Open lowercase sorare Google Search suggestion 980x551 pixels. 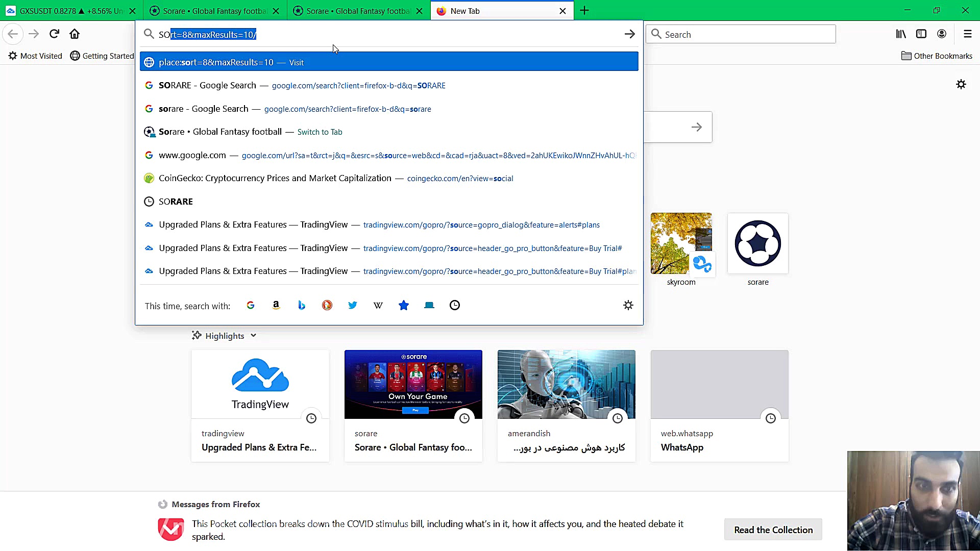pyautogui.click(x=389, y=109)
